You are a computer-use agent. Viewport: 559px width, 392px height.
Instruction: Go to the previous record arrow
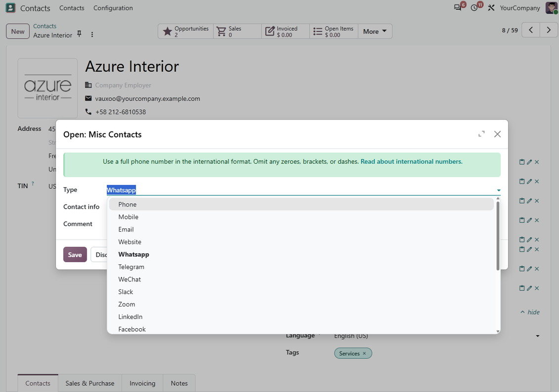[531, 30]
